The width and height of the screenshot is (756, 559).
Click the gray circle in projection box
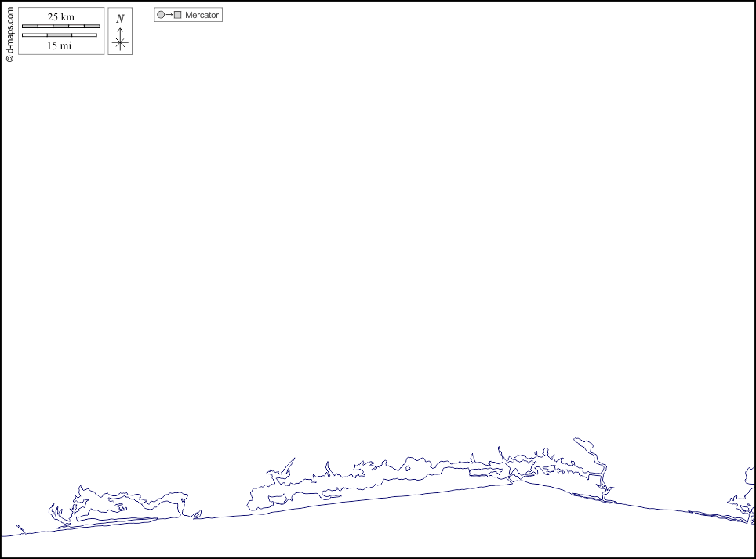pos(161,15)
